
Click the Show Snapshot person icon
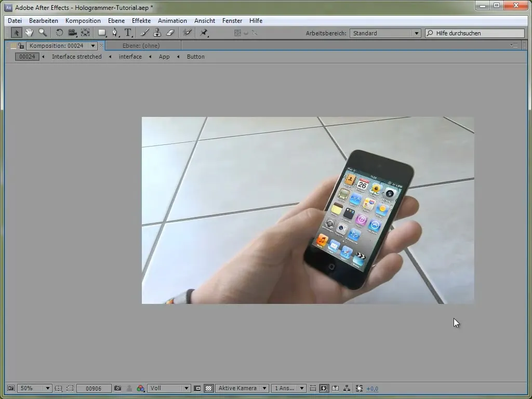coord(129,388)
